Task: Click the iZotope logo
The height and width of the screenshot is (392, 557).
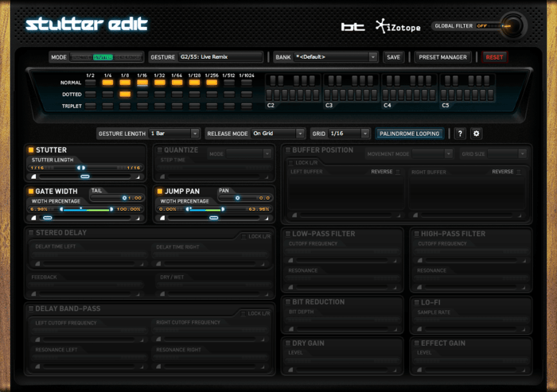Action: (398, 26)
